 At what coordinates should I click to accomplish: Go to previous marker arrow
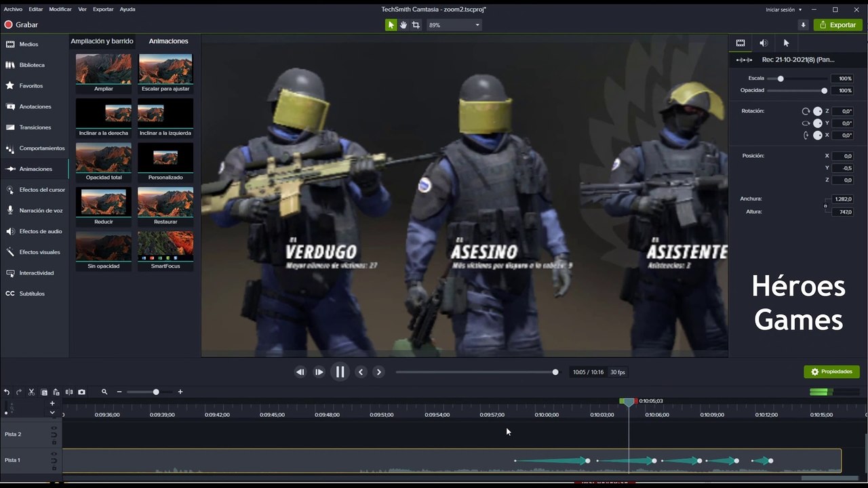point(361,372)
